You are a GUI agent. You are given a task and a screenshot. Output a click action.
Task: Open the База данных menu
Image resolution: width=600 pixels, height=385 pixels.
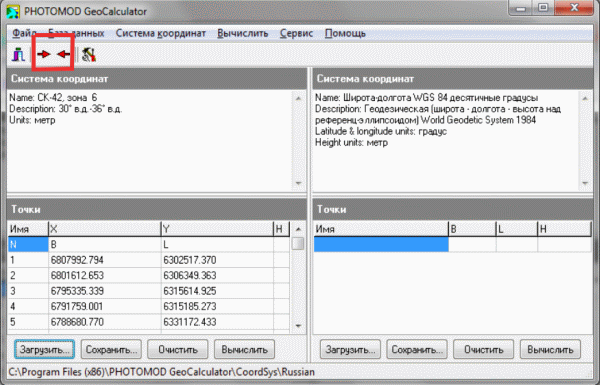coord(76,34)
